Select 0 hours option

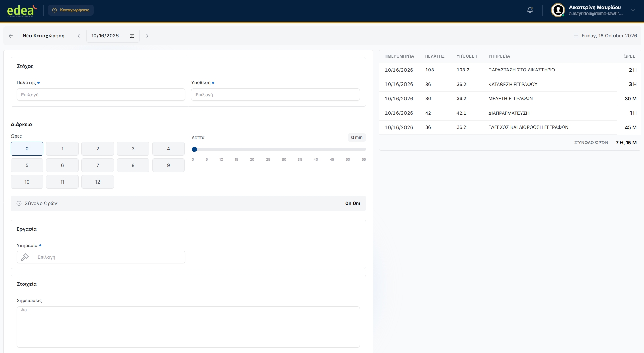pyautogui.click(x=27, y=149)
